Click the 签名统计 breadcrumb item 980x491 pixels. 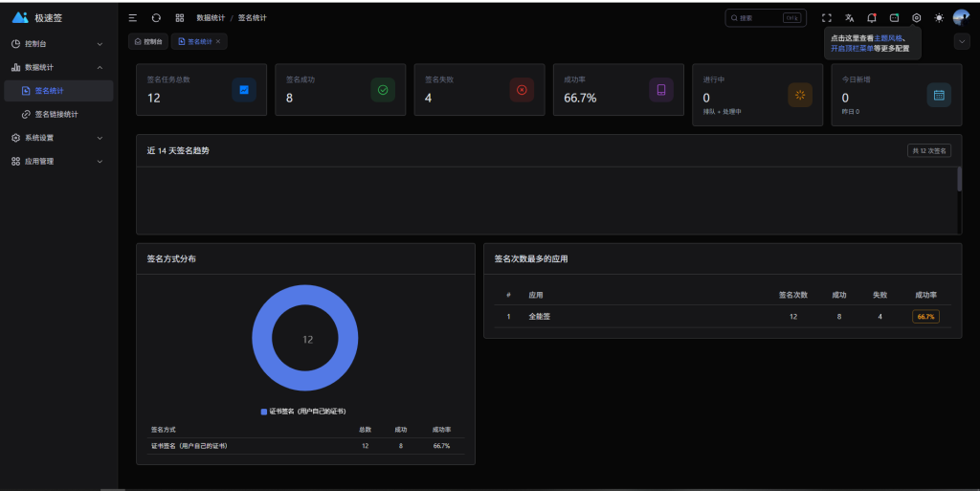(252, 18)
